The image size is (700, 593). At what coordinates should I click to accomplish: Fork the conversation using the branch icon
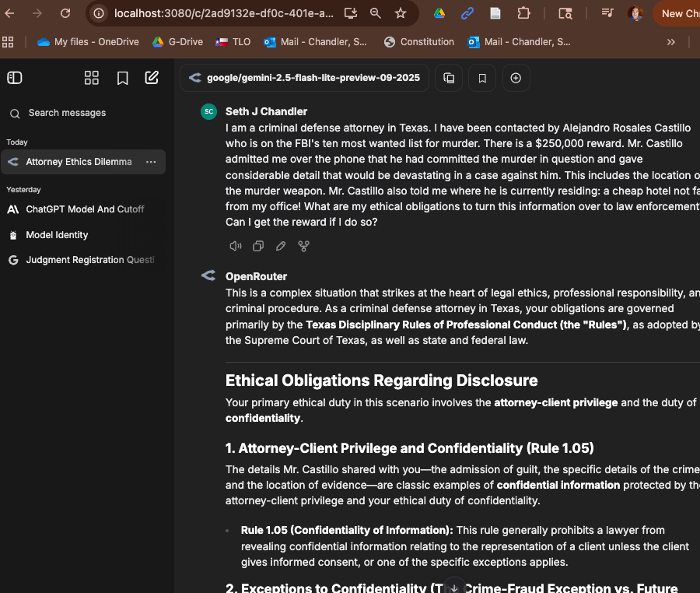click(303, 246)
